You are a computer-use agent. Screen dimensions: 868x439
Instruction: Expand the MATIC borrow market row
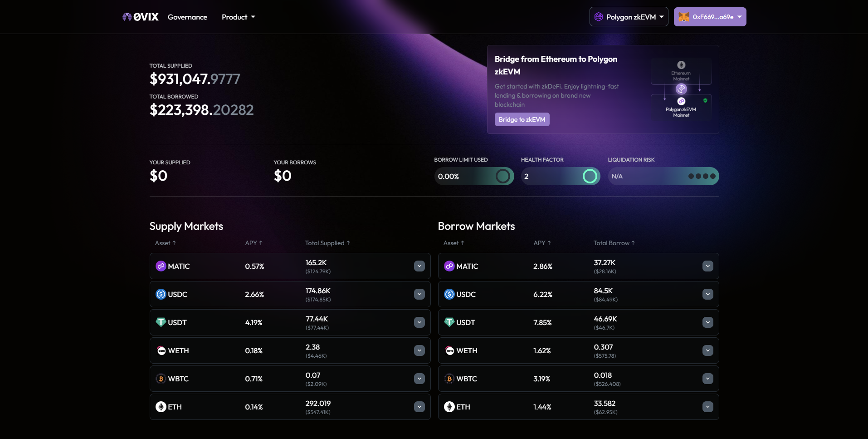pyautogui.click(x=708, y=266)
